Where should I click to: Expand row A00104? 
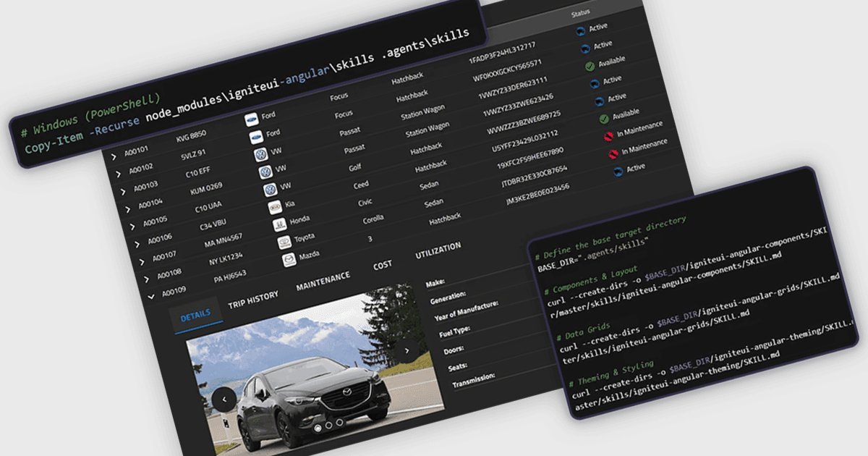tap(127, 208)
